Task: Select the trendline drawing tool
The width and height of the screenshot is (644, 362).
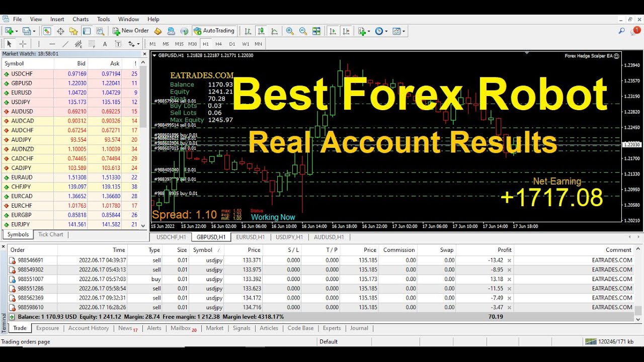Action: [65, 44]
